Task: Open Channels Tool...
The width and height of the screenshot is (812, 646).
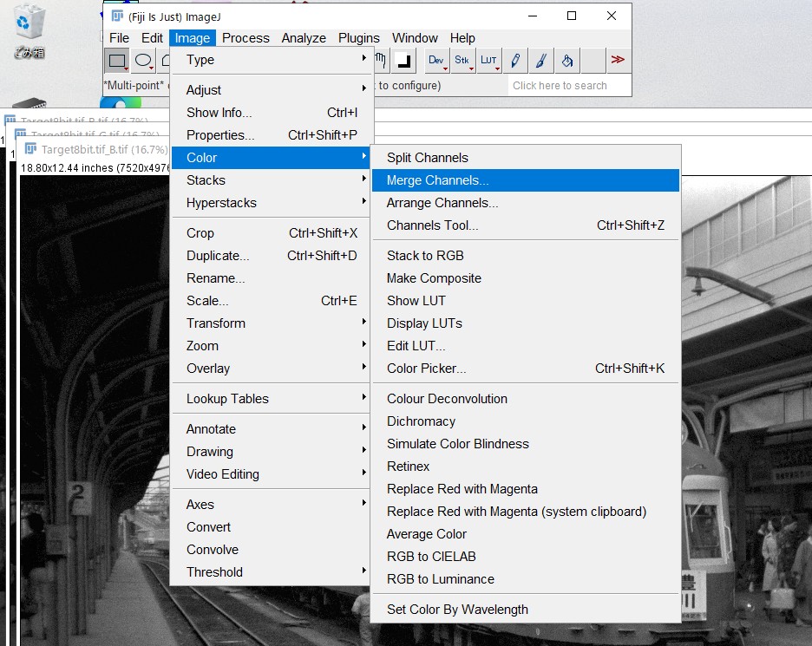Action: (x=526, y=225)
